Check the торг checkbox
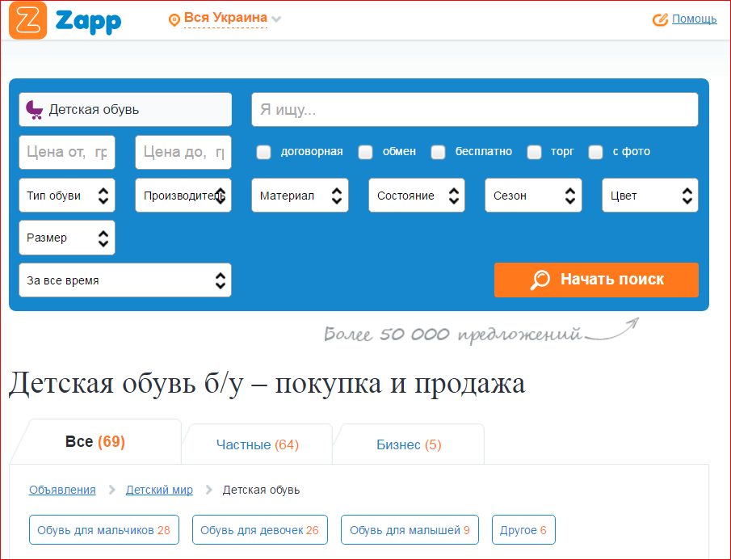731x560 pixels. click(534, 152)
